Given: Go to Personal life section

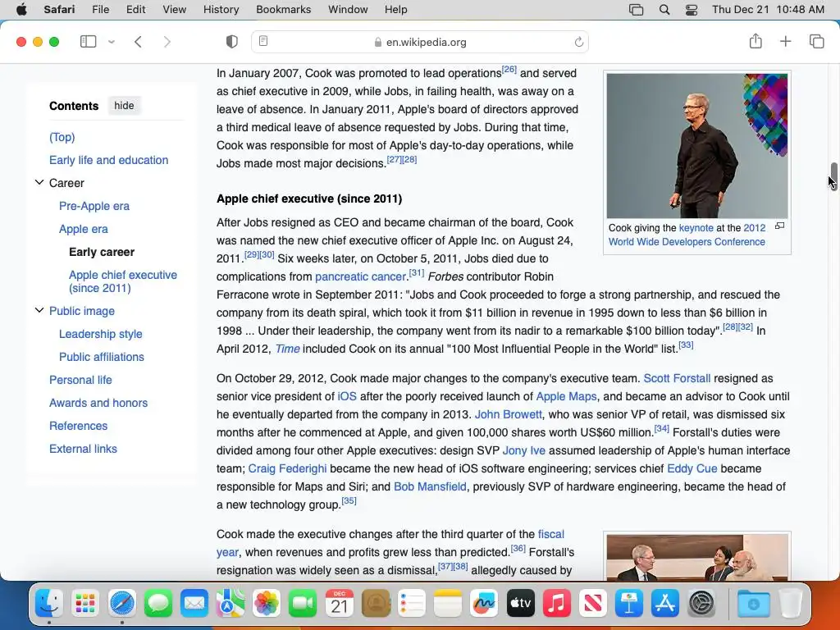Looking at the screenshot, I should 81,381.
